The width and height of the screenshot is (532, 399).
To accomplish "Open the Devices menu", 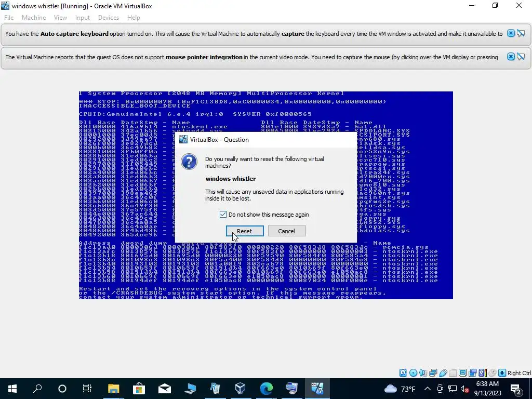I will point(109,18).
